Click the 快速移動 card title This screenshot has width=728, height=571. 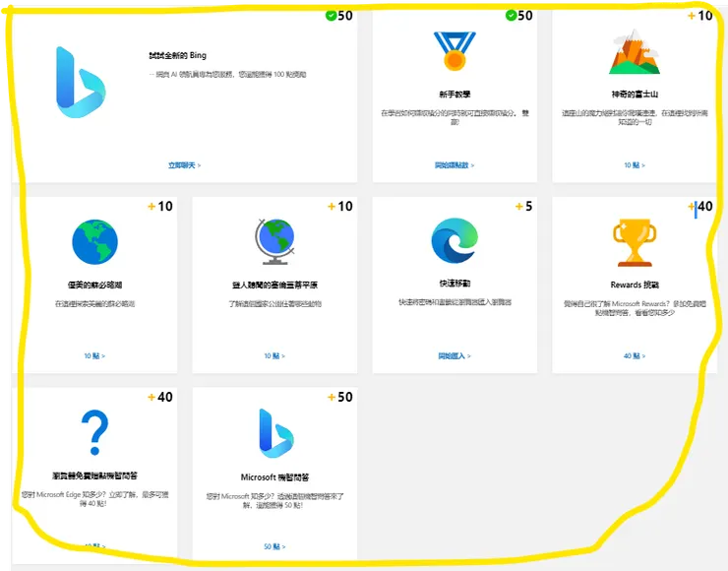455,284
